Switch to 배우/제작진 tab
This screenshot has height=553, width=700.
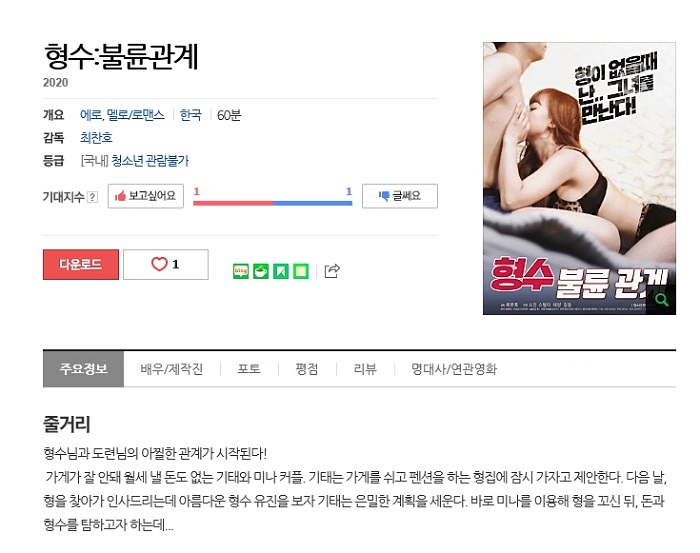click(172, 369)
